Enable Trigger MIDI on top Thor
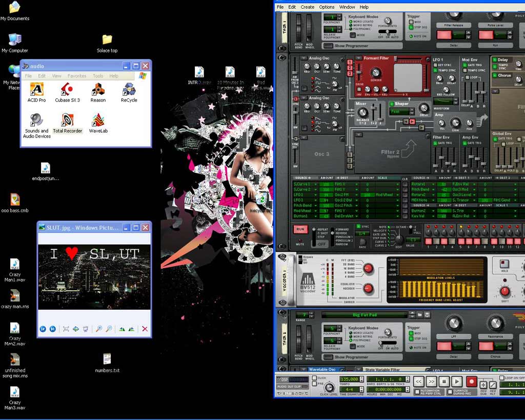The height and width of the screenshot is (420, 525). pos(411,22)
